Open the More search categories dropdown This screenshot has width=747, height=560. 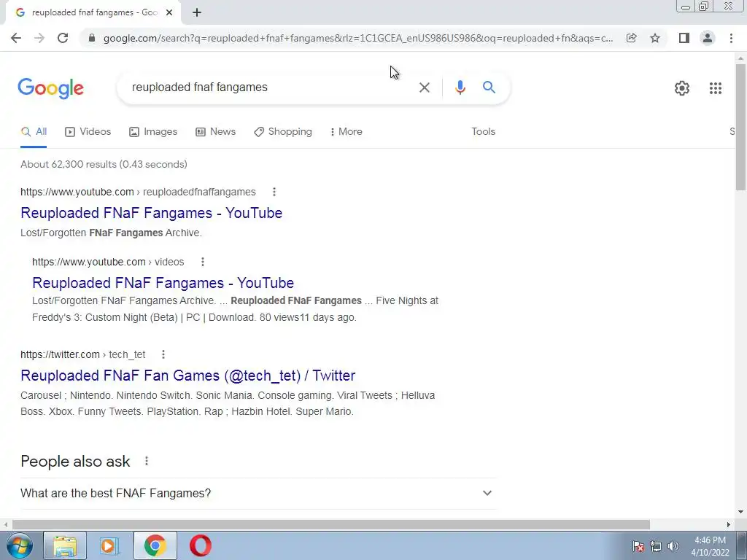tap(347, 132)
